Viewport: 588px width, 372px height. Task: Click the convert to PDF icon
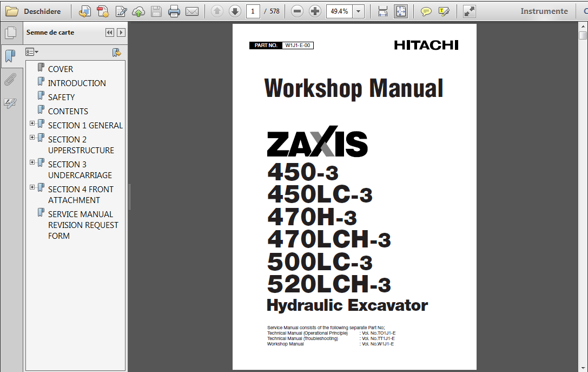click(x=103, y=11)
